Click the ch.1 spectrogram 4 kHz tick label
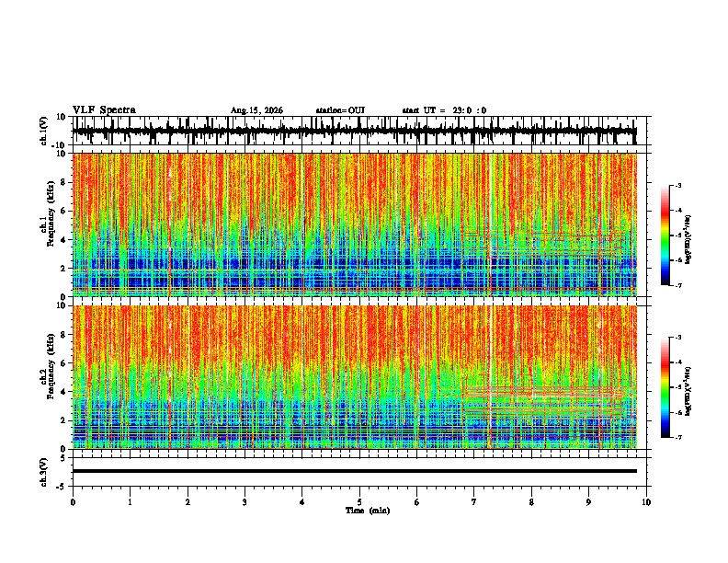Viewport: 728px width, 563px height. (64, 240)
